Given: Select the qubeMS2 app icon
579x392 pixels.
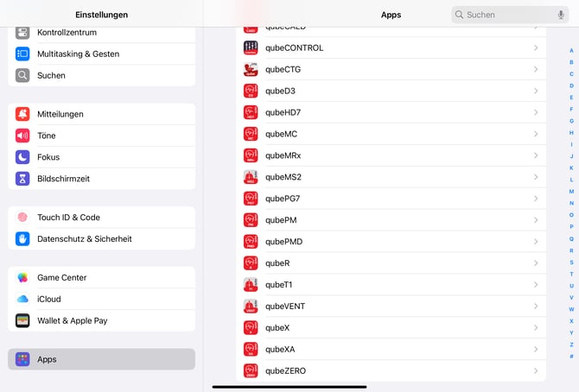Looking at the screenshot, I should (251, 177).
